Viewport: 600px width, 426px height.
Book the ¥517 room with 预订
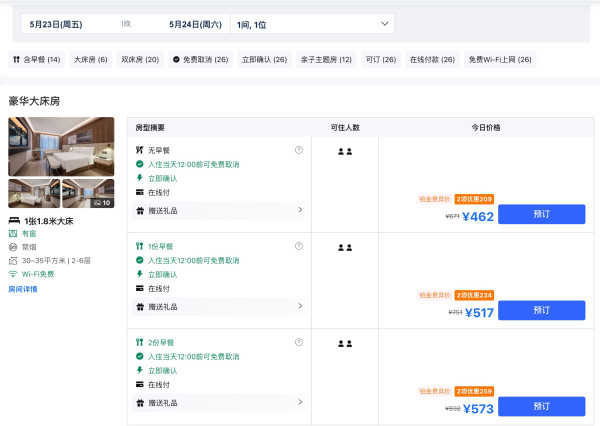(541, 310)
